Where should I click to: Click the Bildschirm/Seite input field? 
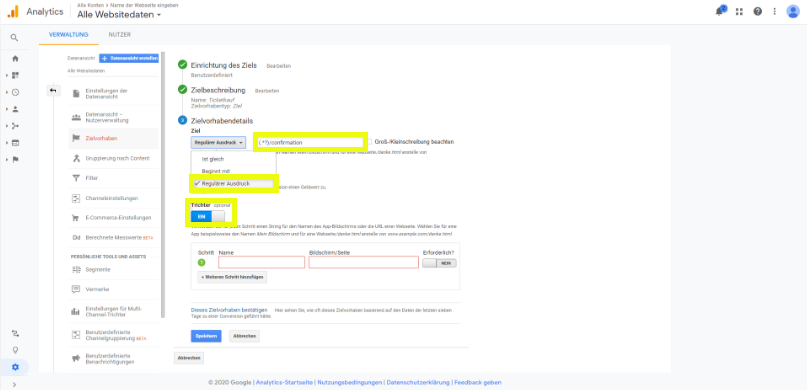(x=363, y=262)
